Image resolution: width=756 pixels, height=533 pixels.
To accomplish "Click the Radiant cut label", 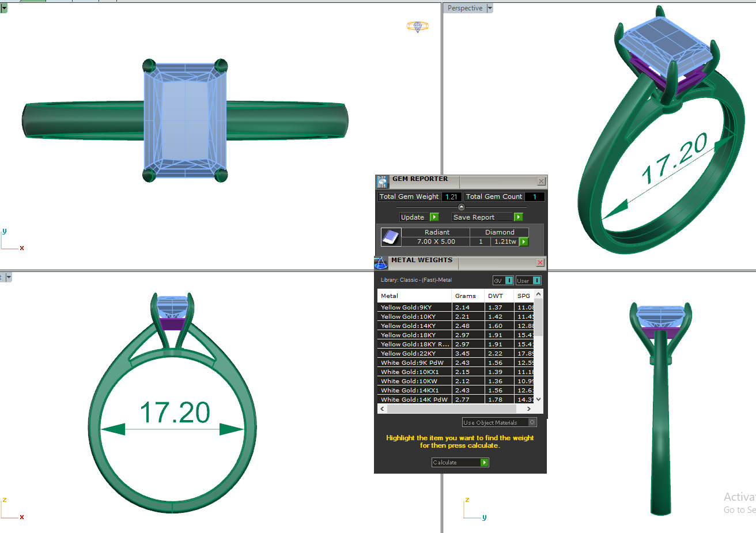I will click(x=437, y=232).
